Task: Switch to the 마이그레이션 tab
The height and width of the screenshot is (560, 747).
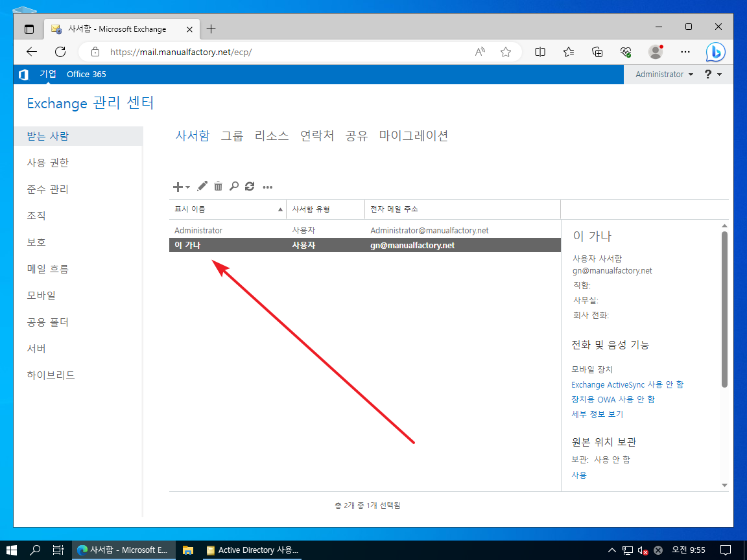Action: pos(414,135)
